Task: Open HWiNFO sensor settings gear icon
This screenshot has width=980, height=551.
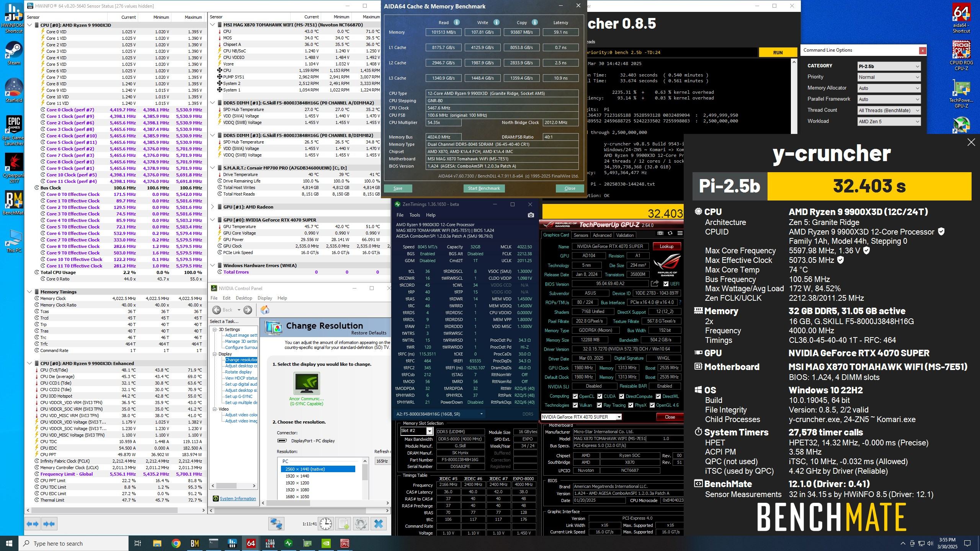Action: [x=360, y=523]
